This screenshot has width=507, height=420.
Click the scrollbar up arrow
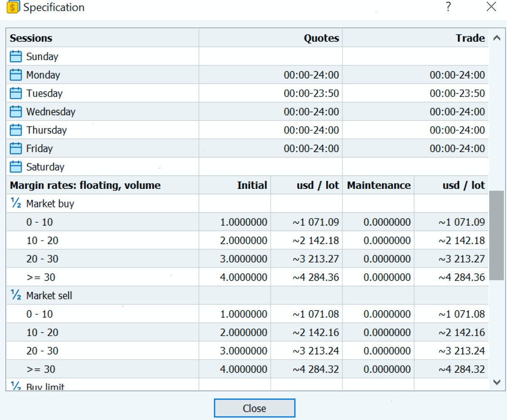[x=496, y=38]
